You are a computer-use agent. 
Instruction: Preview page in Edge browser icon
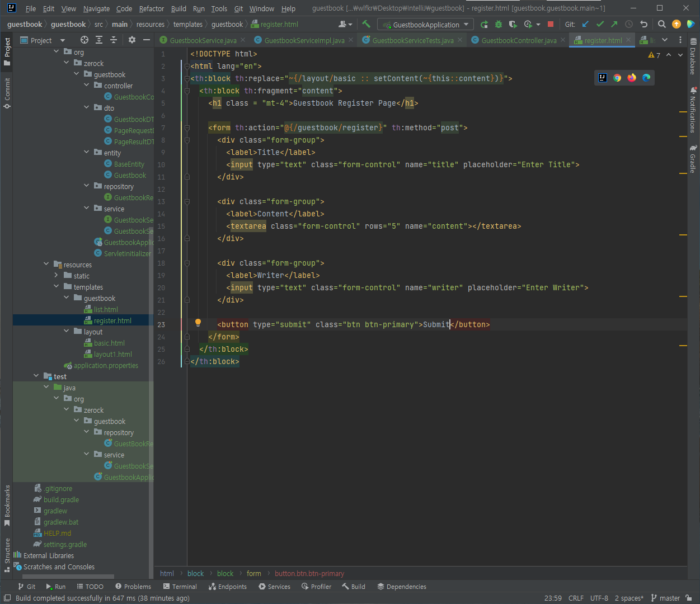(x=646, y=78)
